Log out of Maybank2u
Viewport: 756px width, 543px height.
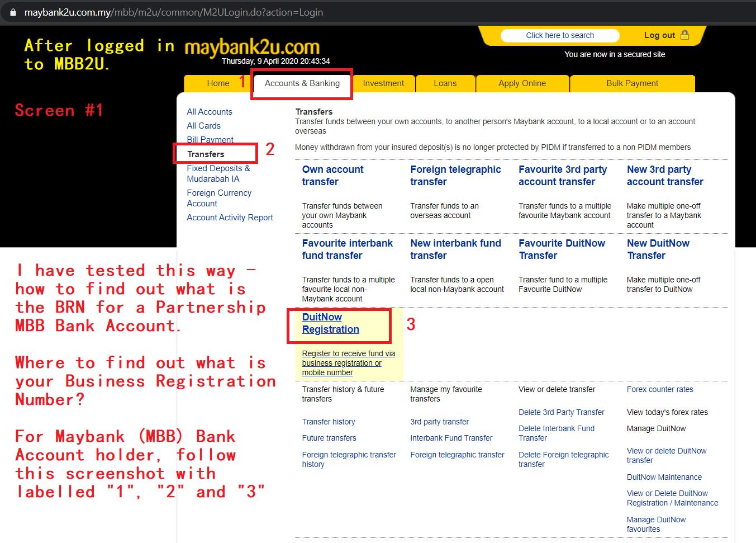coord(659,35)
